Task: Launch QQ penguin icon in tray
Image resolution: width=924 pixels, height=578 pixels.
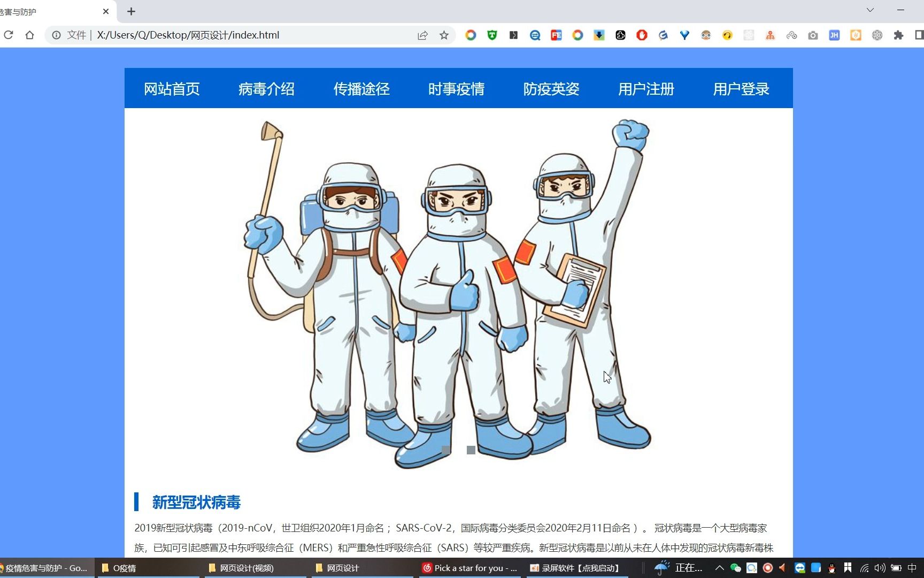Action: [832, 568]
